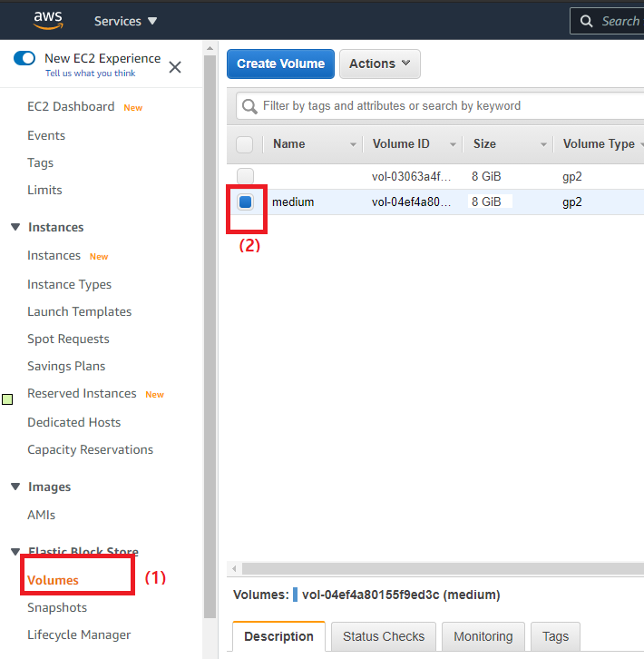Collapse the Elastic Block Store section triangle

pyautogui.click(x=15, y=551)
